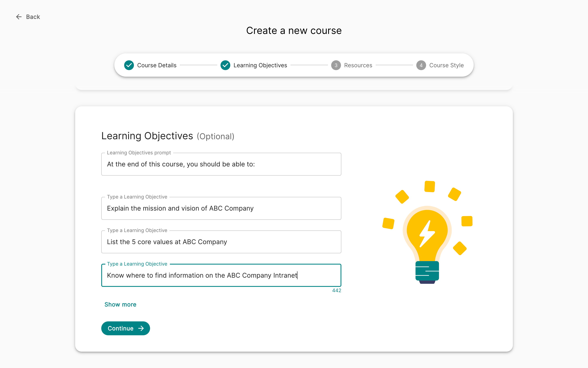Click the Learning Objectives section heading
This screenshot has width=588, height=368.
click(147, 136)
